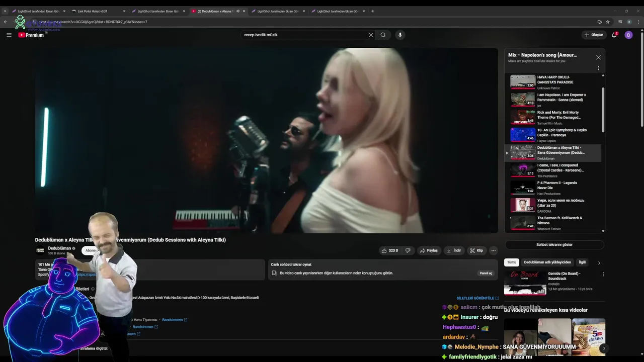Close the Dedublüman YouTube browser tab
Screen dimensions: 644x362
click(x=244, y=11)
